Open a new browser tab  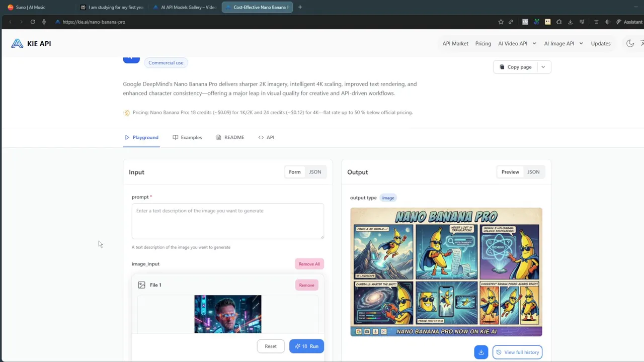(300, 7)
